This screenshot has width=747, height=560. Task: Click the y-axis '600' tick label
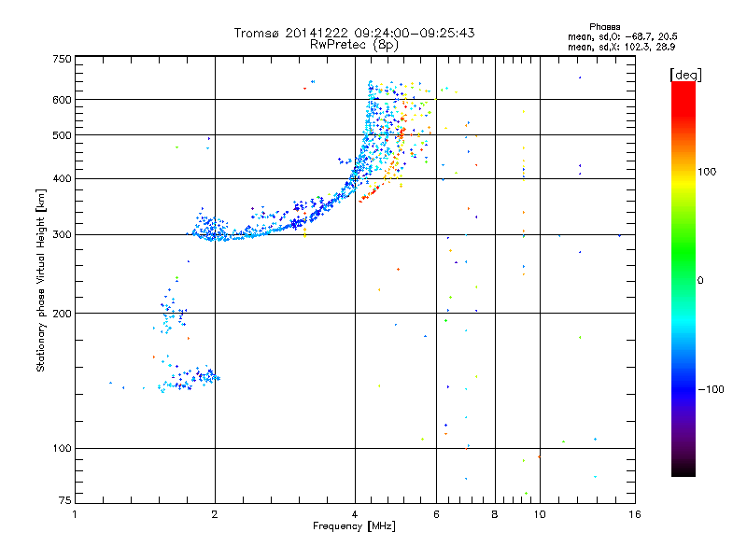tap(62, 100)
